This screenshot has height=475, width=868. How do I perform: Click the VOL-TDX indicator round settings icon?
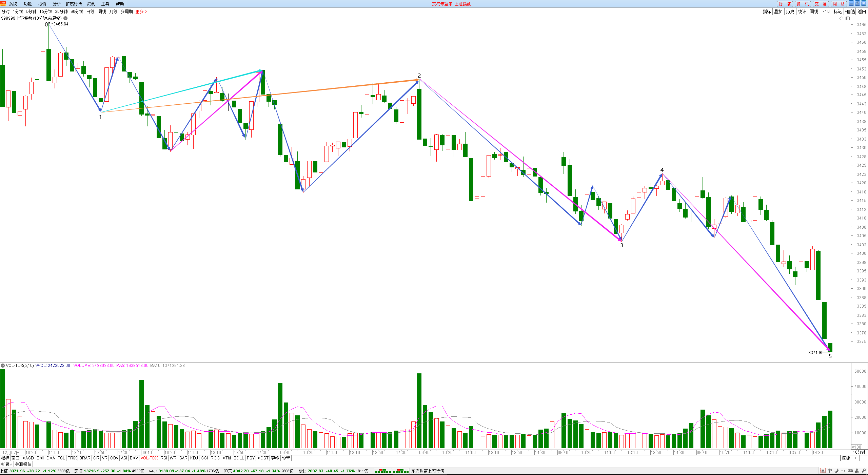[3, 366]
